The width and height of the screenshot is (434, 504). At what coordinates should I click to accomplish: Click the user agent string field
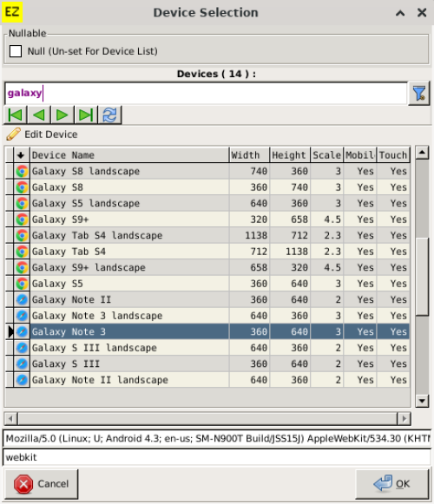click(x=217, y=438)
